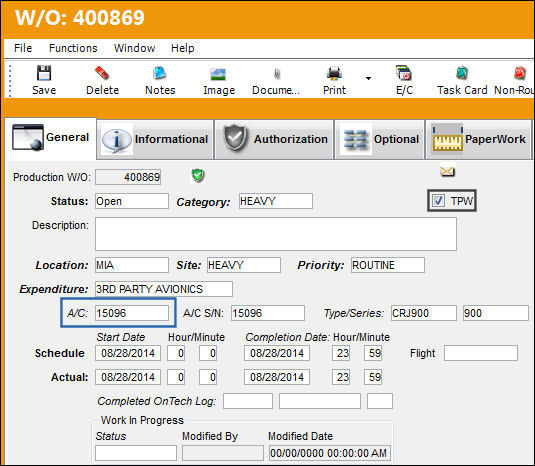Click the envelope mail icon
This screenshot has width=535, height=466.
[x=447, y=171]
